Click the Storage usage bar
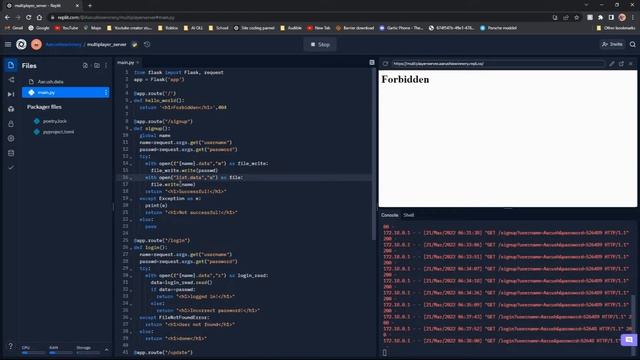 (88, 353)
